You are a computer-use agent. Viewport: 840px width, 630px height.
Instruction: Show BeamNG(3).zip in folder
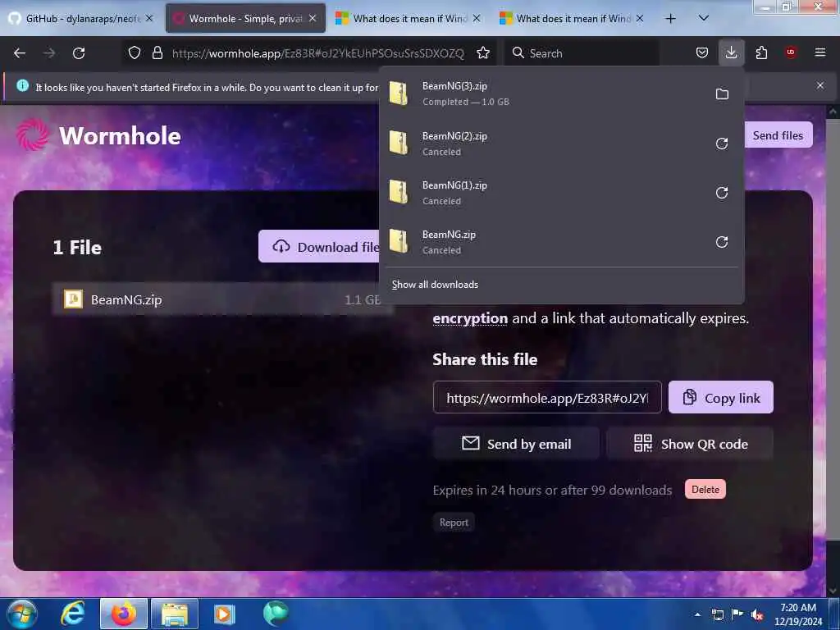(x=722, y=94)
